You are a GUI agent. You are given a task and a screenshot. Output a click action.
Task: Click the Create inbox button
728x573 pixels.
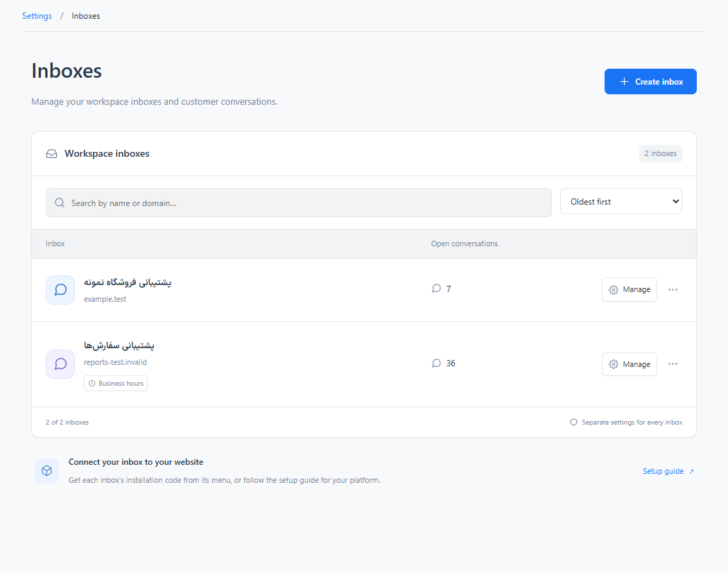pyautogui.click(x=650, y=81)
